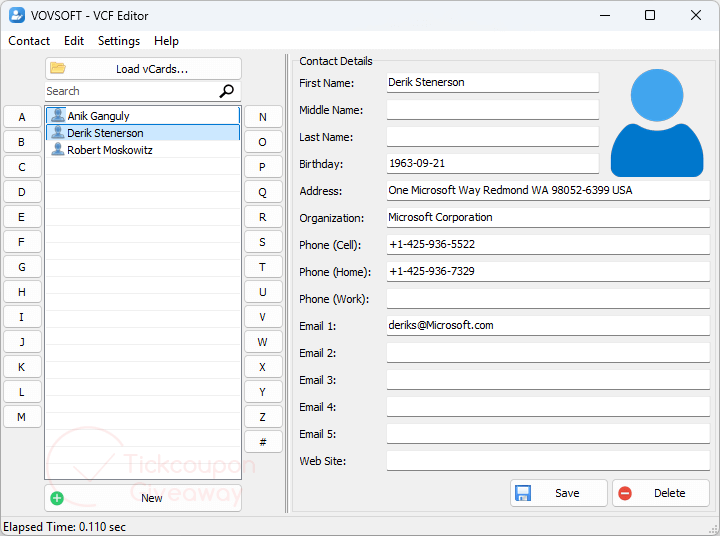The height and width of the screenshot is (536, 720).
Task: Filter contacts by letter G
Action: [x=22, y=267]
